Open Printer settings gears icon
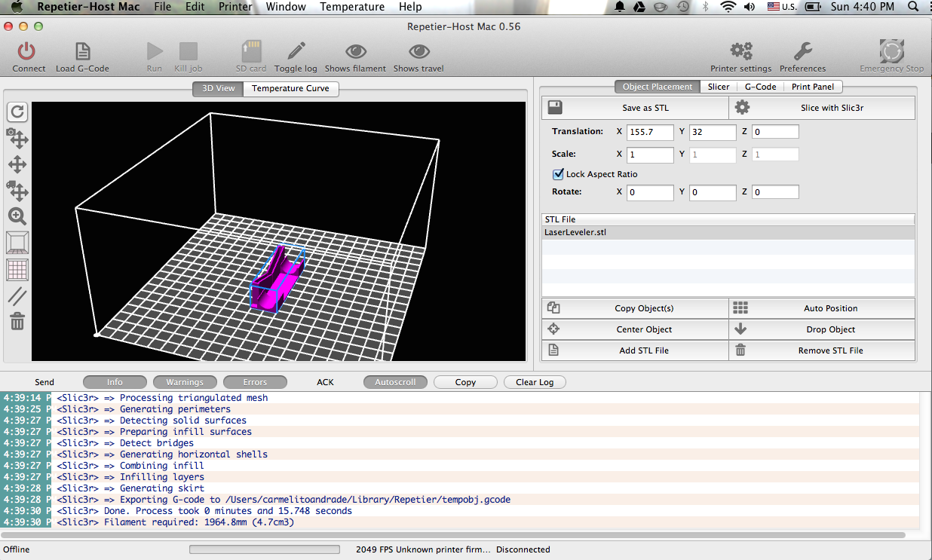Image resolution: width=932 pixels, height=560 pixels. 741,51
